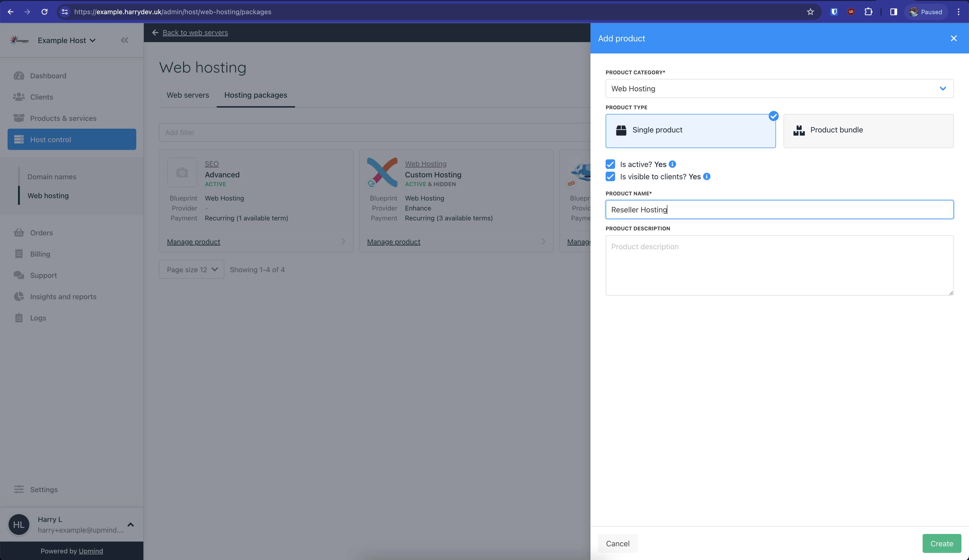
Task: Open Web hosting sub-item in sidebar
Action: pyautogui.click(x=48, y=196)
